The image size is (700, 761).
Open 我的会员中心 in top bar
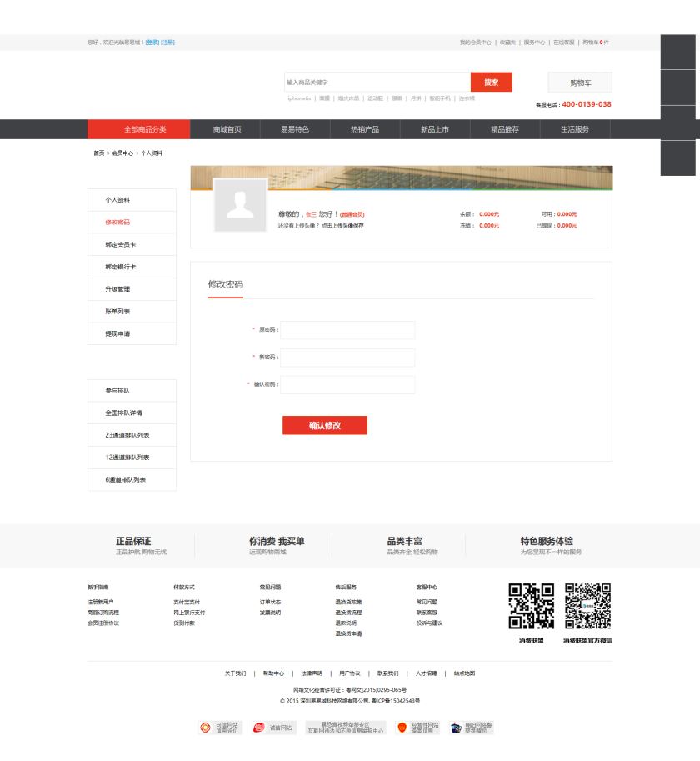pos(475,43)
